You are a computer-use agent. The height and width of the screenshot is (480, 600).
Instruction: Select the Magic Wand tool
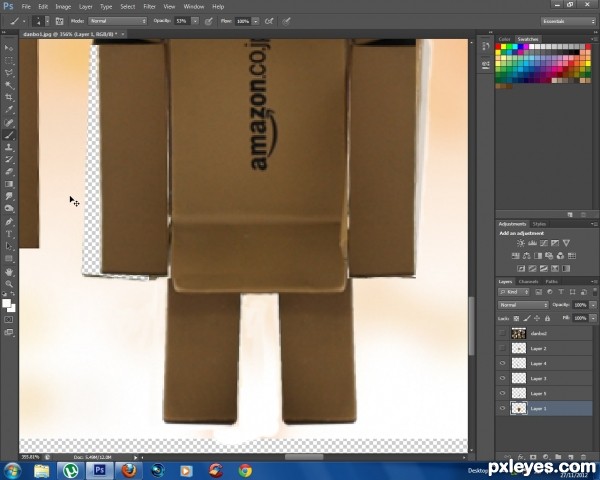click(x=9, y=85)
